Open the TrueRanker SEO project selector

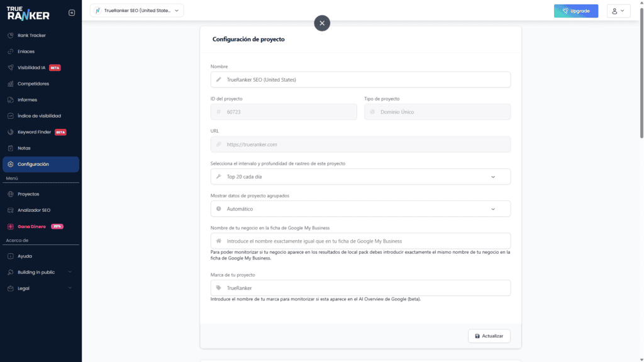click(x=138, y=10)
